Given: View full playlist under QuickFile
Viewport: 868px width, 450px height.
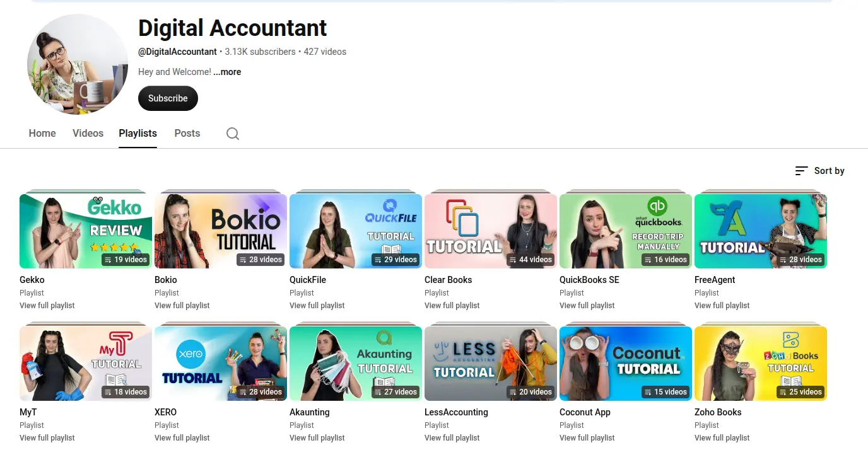Looking at the screenshot, I should click(317, 306).
